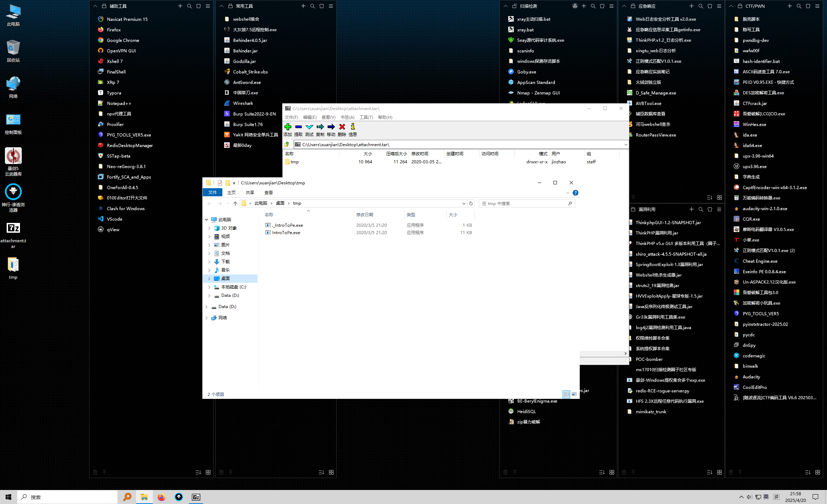Sort Explorer files by 名称 column
The height and width of the screenshot is (504, 827).
click(x=269, y=214)
